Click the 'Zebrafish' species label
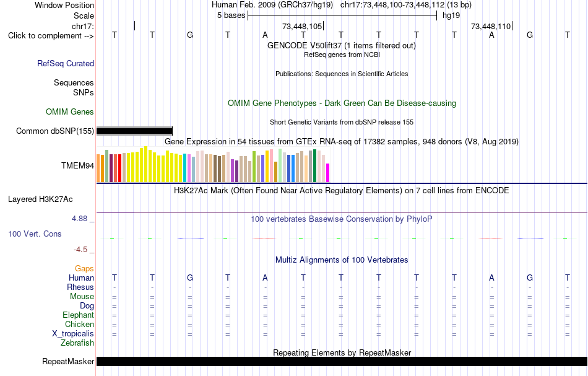This screenshot has width=588, height=376. tap(77, 343)
